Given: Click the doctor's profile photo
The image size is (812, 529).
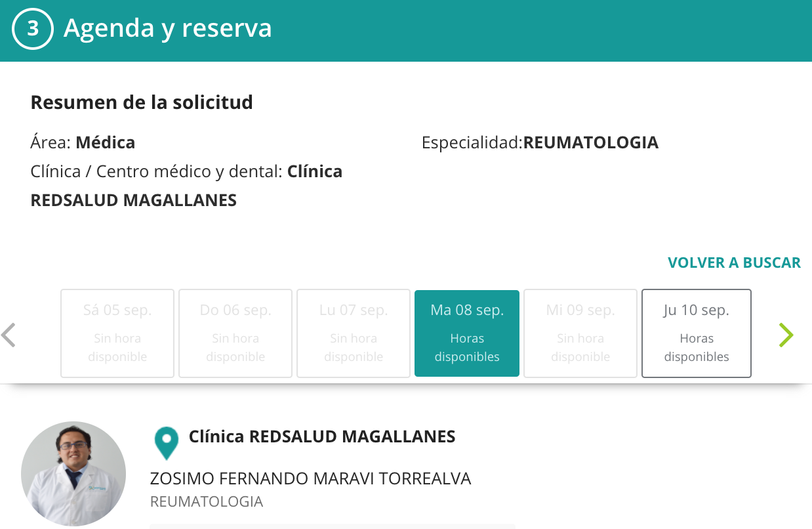Looking at the screenshot, I should coord(73,473).
